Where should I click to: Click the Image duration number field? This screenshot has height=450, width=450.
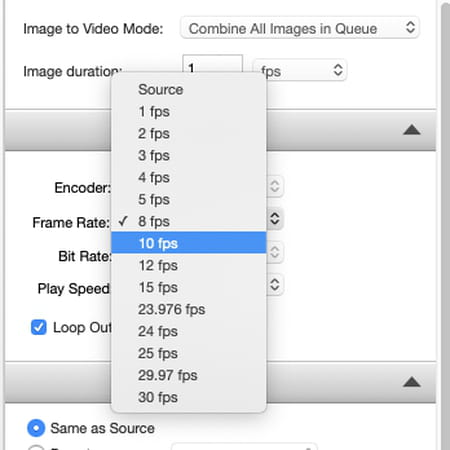(x=212, y=64)
